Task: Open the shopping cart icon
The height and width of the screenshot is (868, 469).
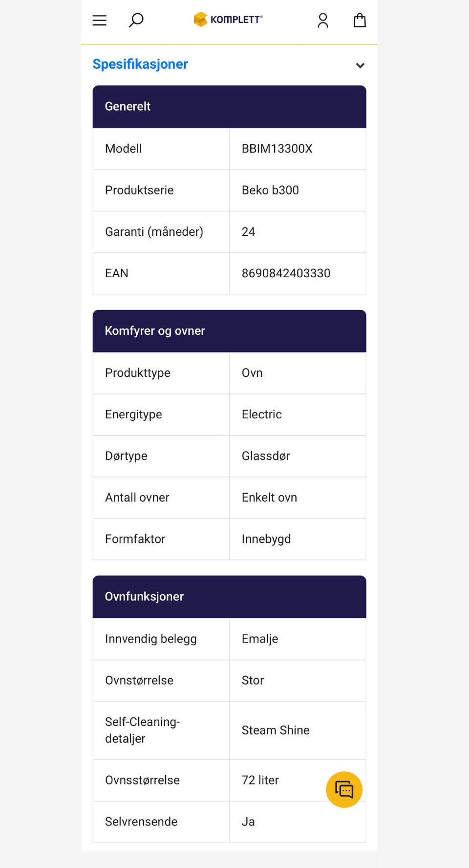Action: click(x=360, y=21)
